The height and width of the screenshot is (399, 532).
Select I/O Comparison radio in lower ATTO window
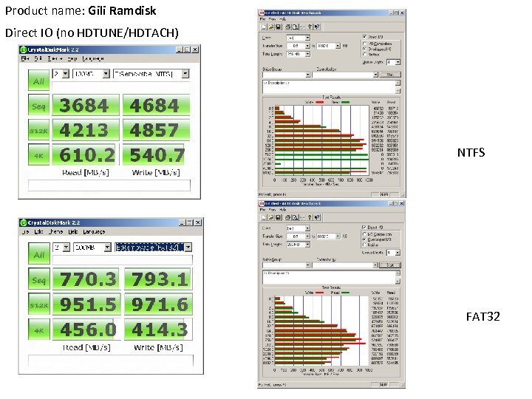[364, 234]
